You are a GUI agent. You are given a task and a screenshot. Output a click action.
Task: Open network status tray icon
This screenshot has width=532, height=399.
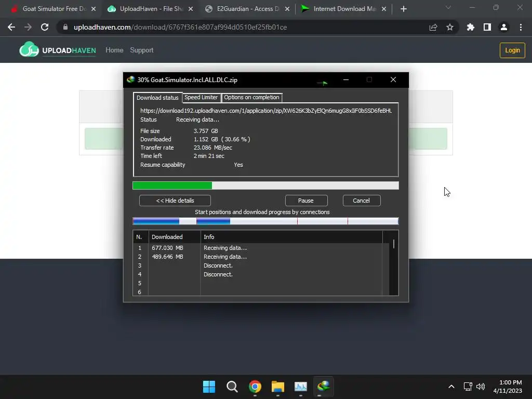pyautogui.click(x=468, y=387)
